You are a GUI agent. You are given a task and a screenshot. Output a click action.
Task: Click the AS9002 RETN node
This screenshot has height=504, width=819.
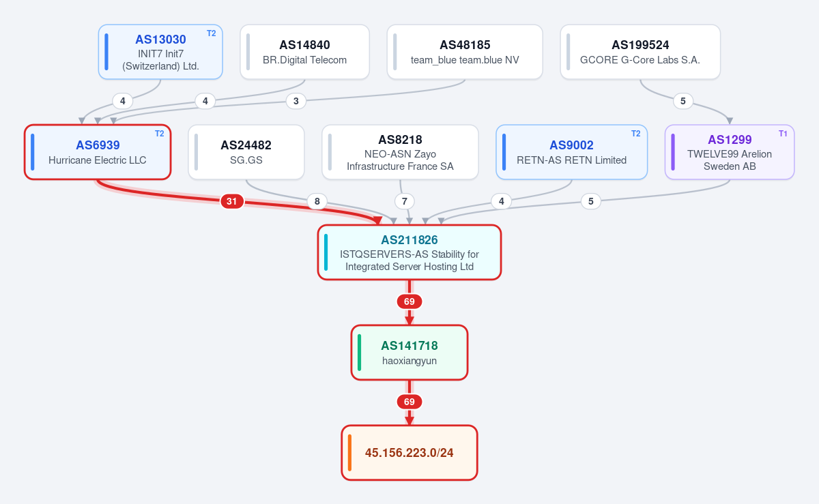pos(571,152)
